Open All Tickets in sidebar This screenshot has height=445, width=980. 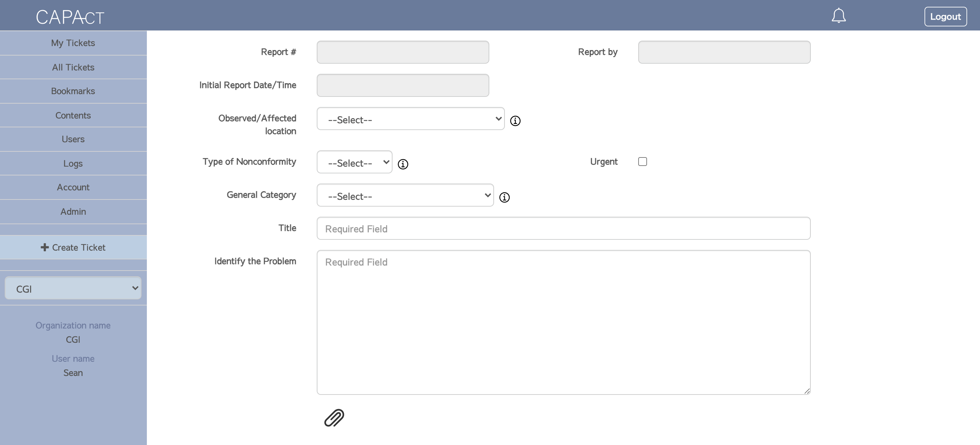pos(73,67)
